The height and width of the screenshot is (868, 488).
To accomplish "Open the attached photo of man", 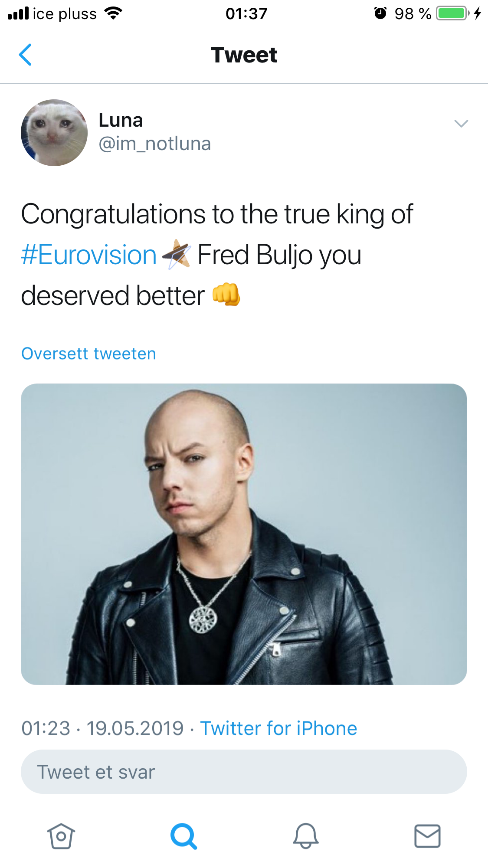I will 244,534.
